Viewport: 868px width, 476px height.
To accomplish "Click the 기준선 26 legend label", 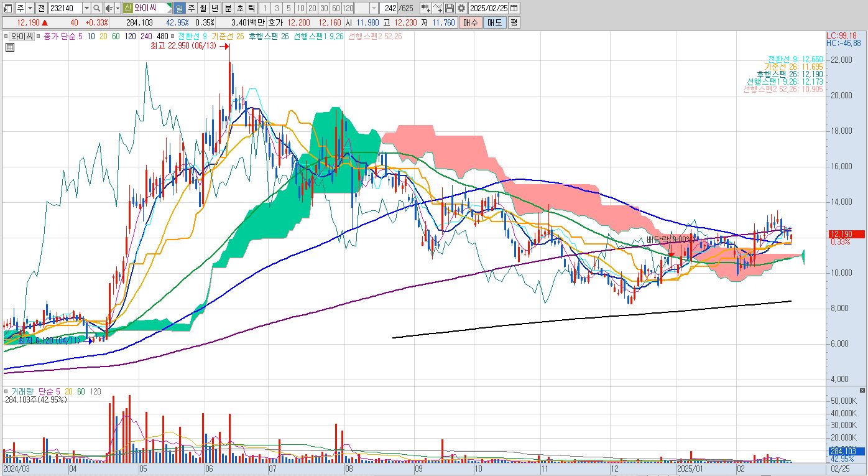I will [x=227, y=36].
